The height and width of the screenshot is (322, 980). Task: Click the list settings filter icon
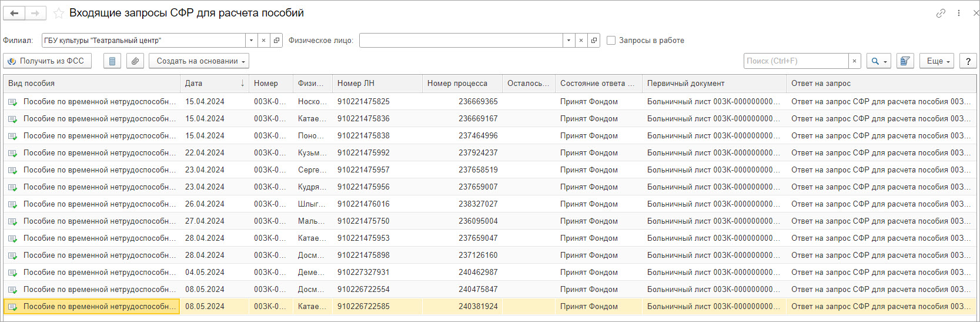coord(905,61)
